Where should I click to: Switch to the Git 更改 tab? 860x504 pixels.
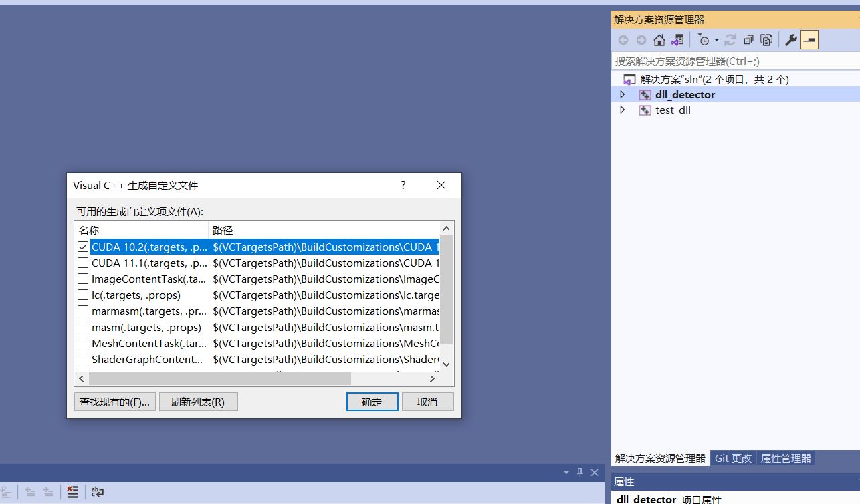[x=733, y=458]
